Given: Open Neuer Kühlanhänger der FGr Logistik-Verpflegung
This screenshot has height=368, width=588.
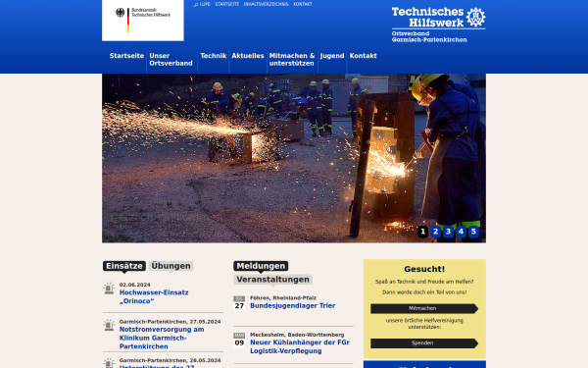Looking at the screenshot, I should pyautogui.click(x=300, y=346).
